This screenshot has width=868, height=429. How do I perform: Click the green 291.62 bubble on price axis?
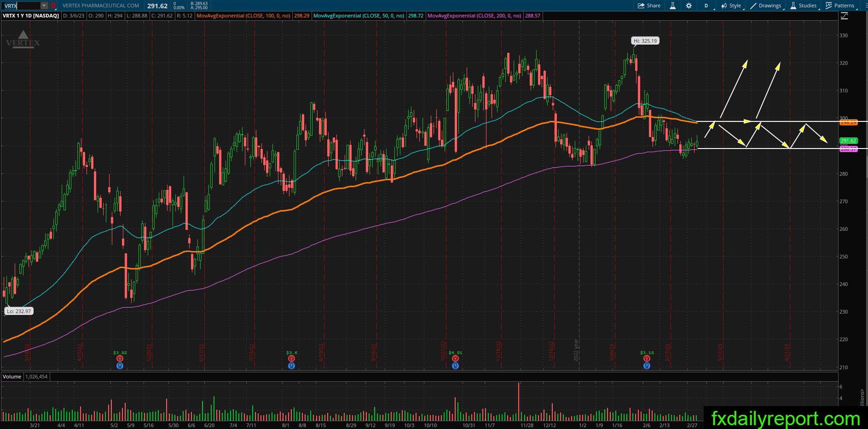848,141
